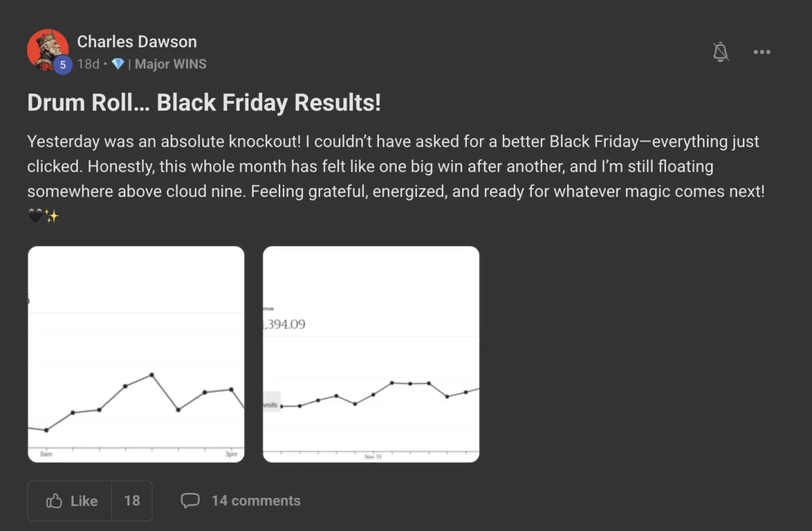Toggle post notifications with bell icon
Image resolution: width=812 pixels, height=531 pixels.
(x=721, y=52)
